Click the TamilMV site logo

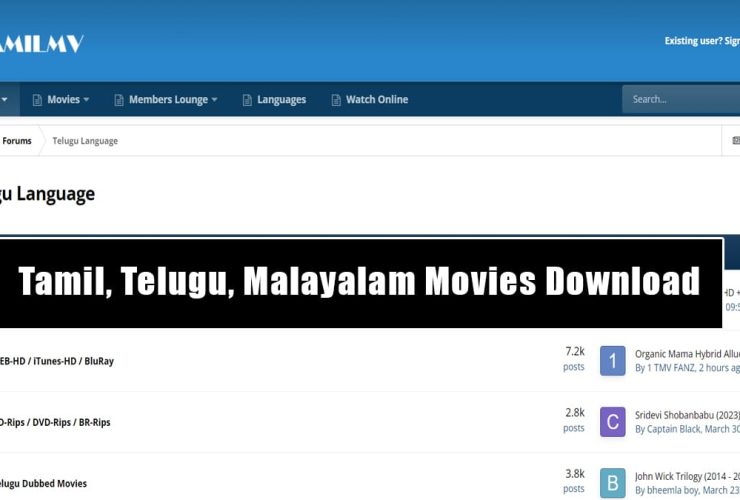click(x=42, y=44)
